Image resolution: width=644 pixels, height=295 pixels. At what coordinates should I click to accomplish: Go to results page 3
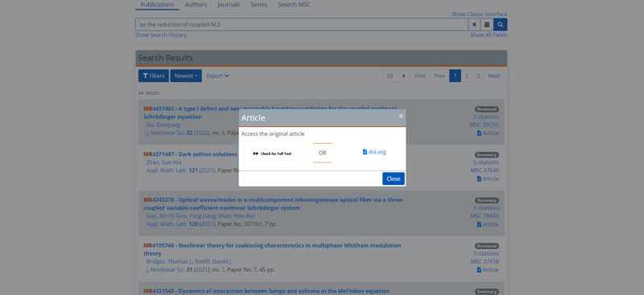click(478, 76)
